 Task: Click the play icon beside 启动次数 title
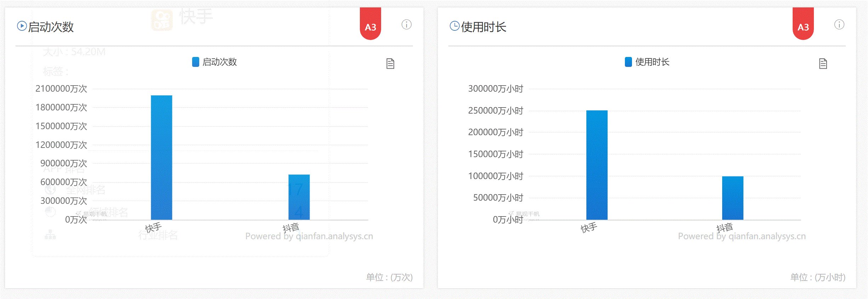pos(22,26)
